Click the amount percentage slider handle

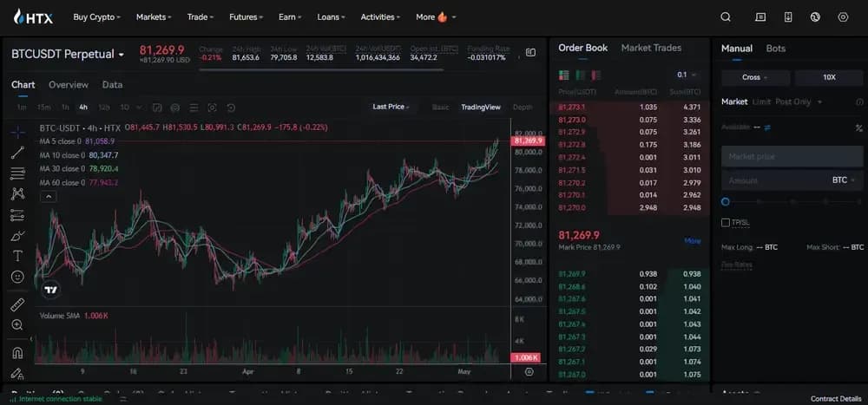(x=726, y=202)
